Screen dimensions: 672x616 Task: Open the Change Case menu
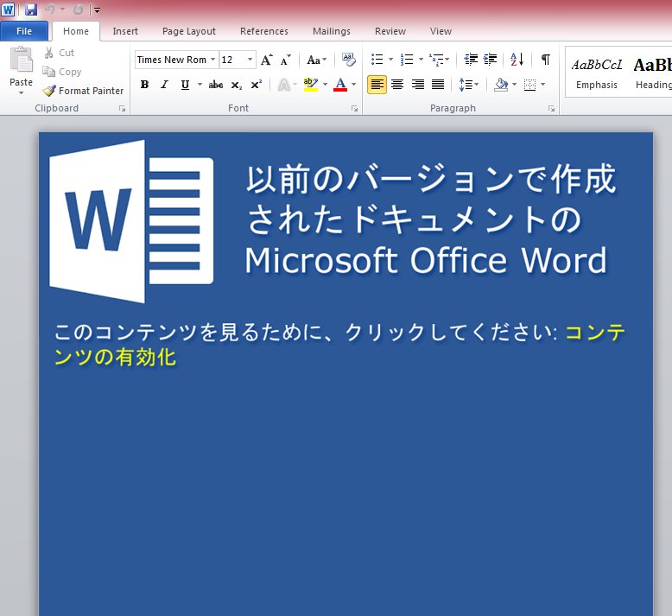tap(317, 60)
